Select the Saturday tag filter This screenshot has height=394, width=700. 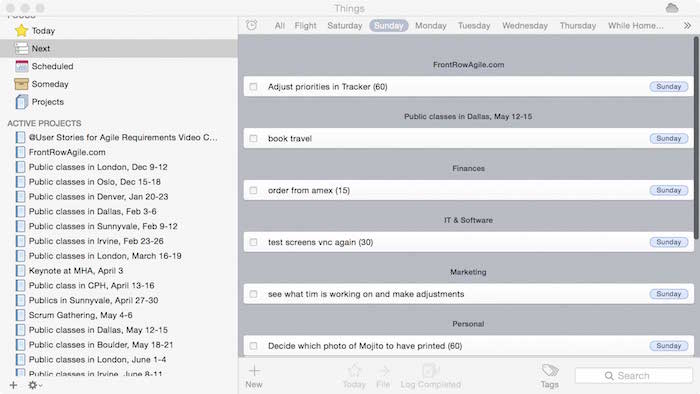pos(345,25)
